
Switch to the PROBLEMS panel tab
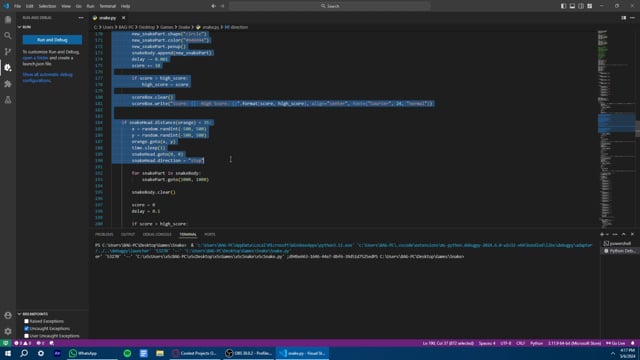pos(104,234)
